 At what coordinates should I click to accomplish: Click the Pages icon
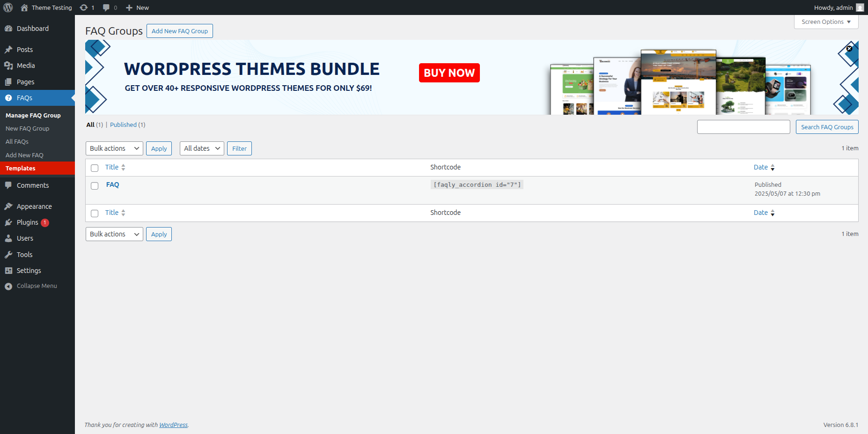click(x=8, y=82)
